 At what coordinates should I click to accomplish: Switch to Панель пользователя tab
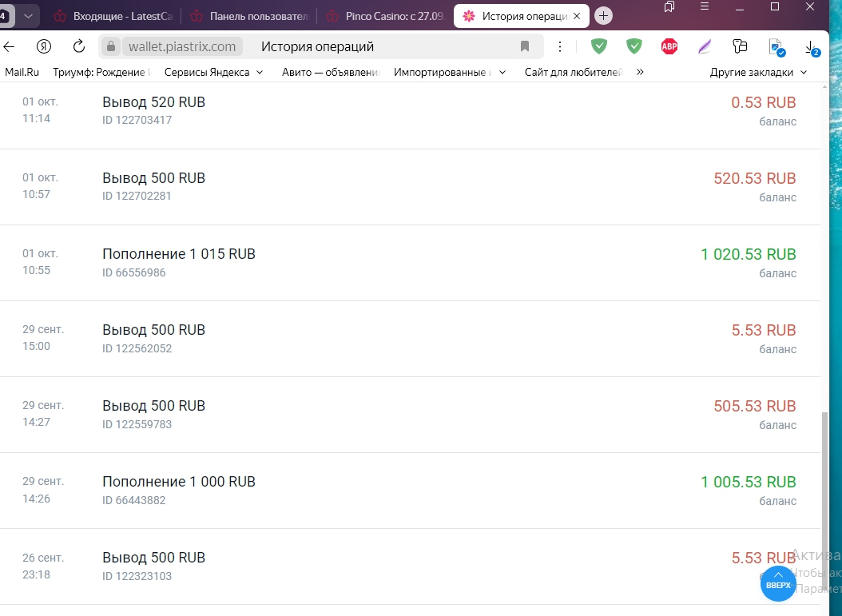(250, 16)
